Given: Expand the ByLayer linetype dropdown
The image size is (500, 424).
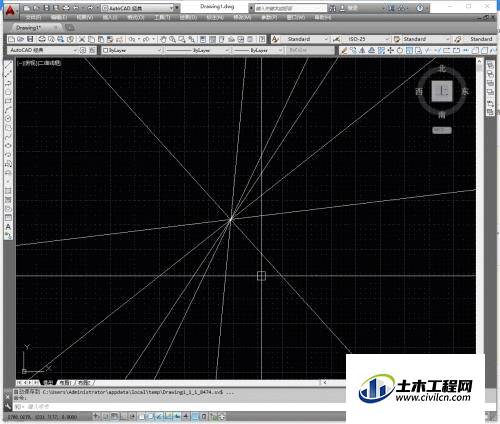Looking at the screenshot, I should [198, 50].
